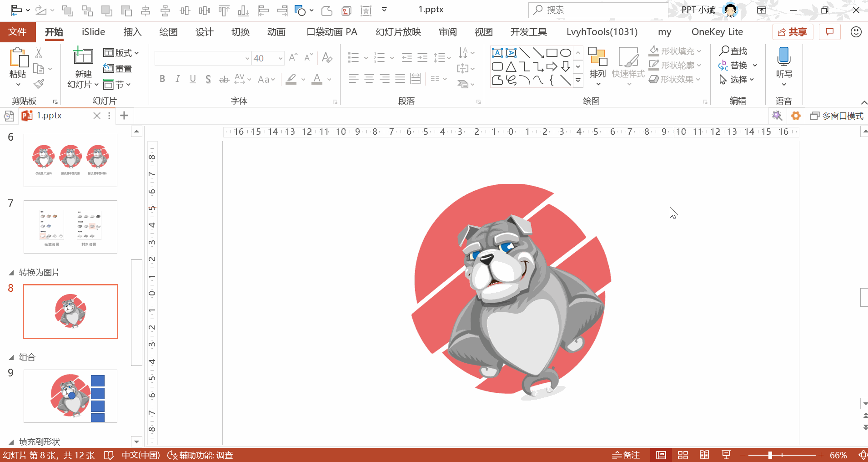
Task: Click the smiley feedback icon
Action: [x=856, y=32]
